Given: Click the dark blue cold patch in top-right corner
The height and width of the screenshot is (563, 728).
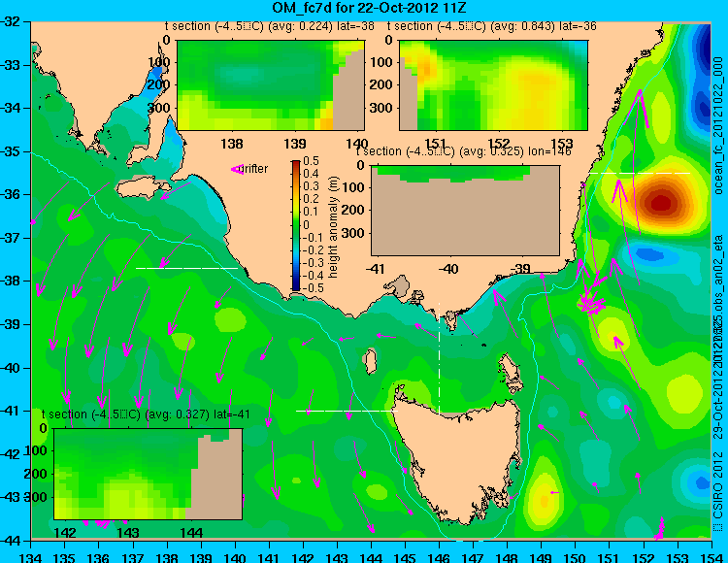Looking at the screenshot, I should click(705, 49).
